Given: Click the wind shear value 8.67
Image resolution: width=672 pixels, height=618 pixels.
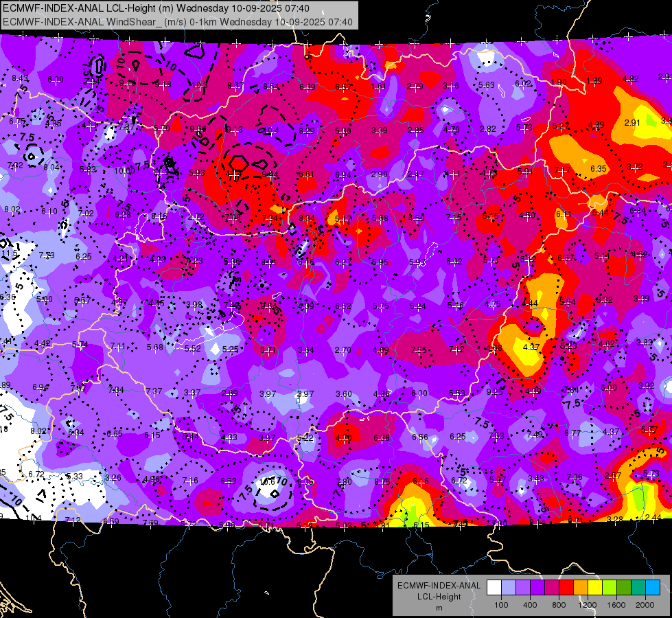Looking at the screenshot, I should 235,86.
